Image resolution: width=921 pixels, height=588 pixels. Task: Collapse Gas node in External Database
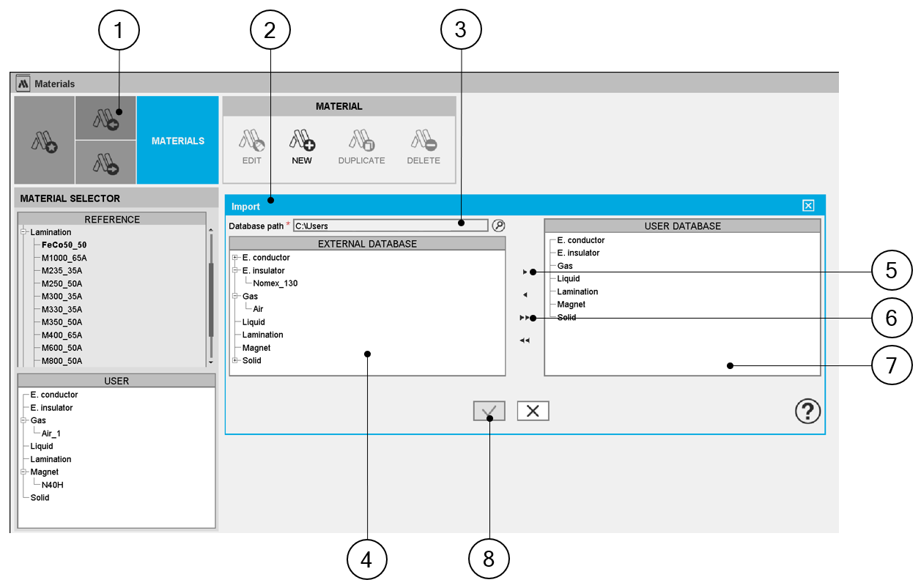235,297
